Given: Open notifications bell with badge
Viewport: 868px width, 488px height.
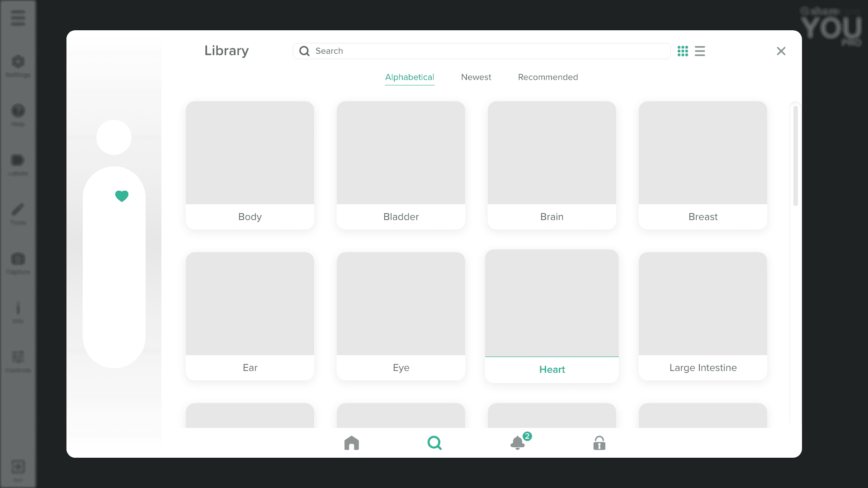Looking at the screenshot, I should click(x=518, y=443).
